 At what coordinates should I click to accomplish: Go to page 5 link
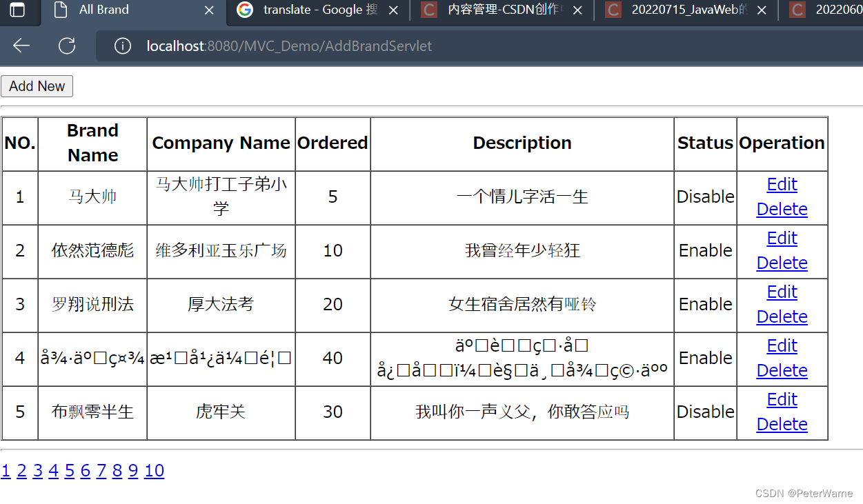coord(70,471)
